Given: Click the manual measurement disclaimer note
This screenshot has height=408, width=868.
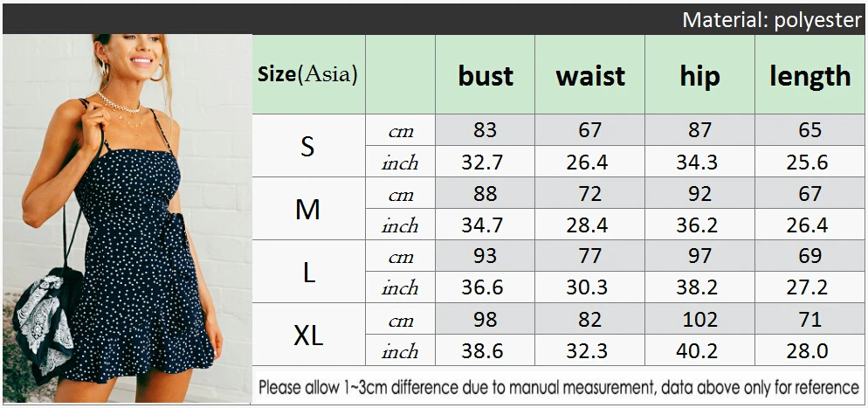Looking at the screenshot, I should (x=559, y=387).
